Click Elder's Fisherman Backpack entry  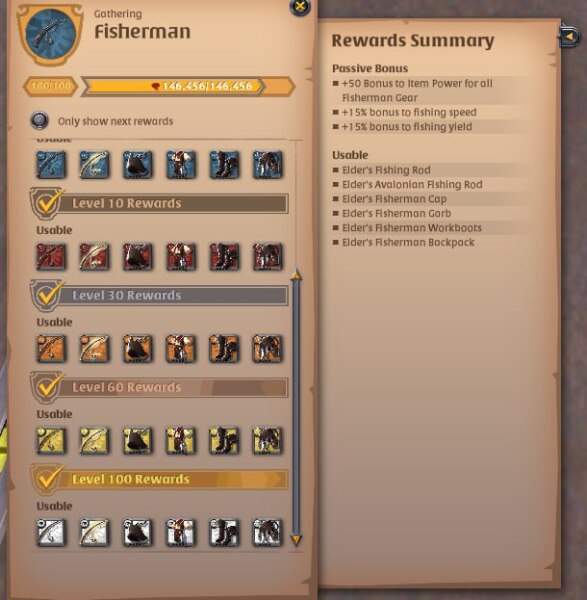click(x=408, y=242)
